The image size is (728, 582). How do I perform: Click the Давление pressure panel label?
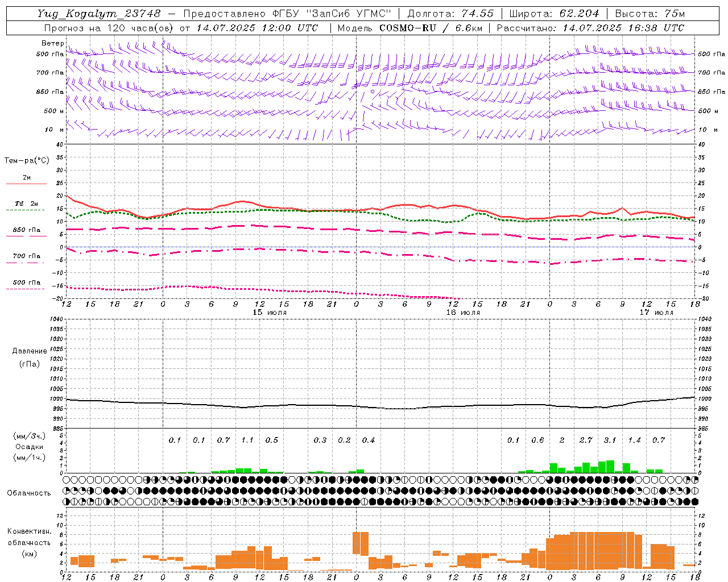click(x=30, y=351)
